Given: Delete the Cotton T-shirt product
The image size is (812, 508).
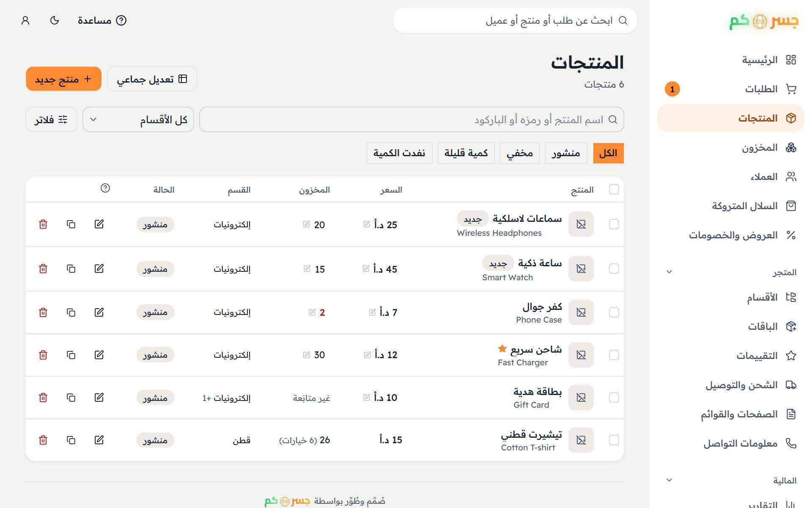Looking at the screenshot, I should [x=43, y=440].
